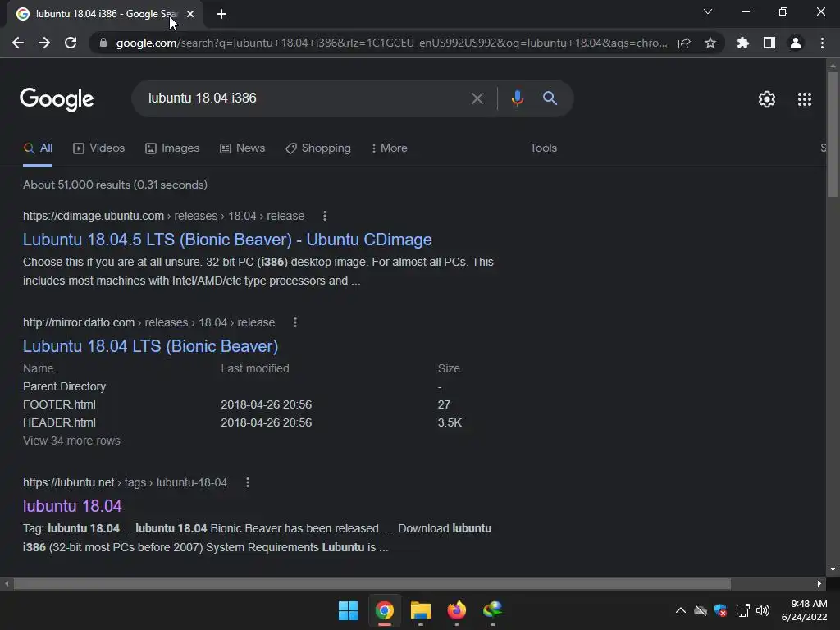Click scroll right arrow on horizontal scrollbar
The width and height of the screenshot is (840, 630).
point(819,583)
